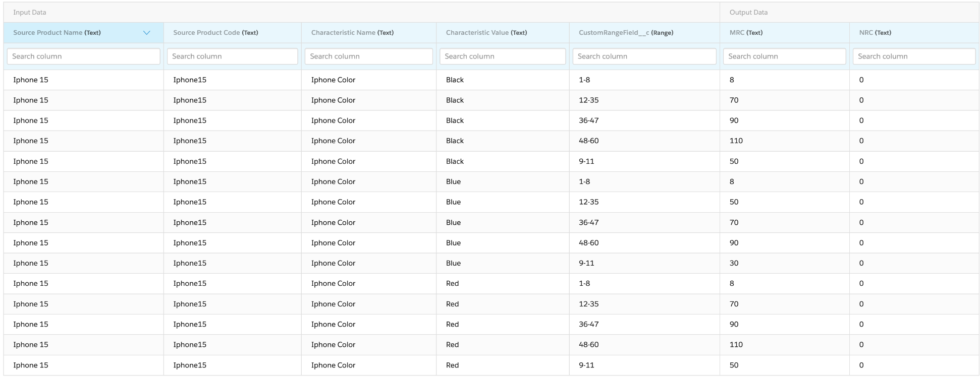Viewport: 980px width, 377px height.
Task: Click the MRC column header
Action: [785, 33]
